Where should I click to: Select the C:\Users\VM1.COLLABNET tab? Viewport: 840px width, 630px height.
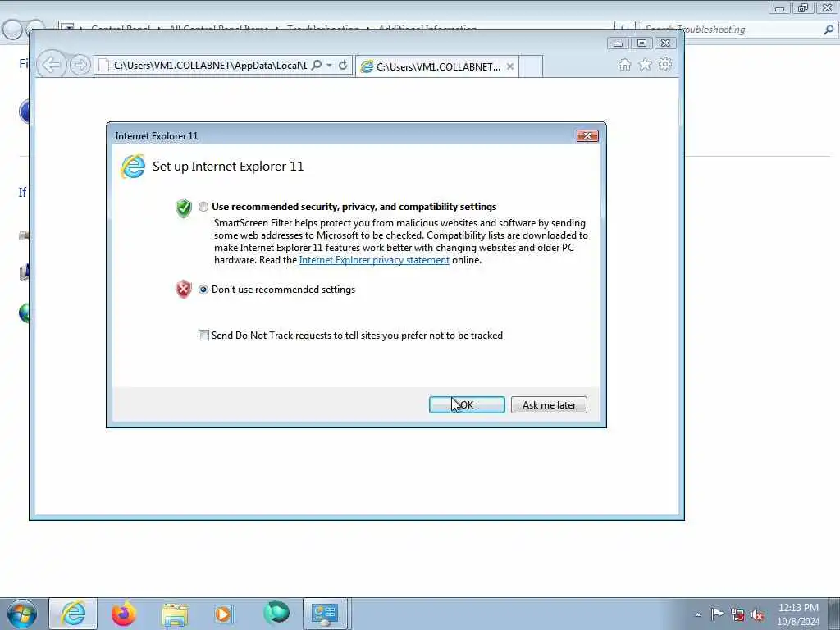pyautogui.click(x=437, y=67)
